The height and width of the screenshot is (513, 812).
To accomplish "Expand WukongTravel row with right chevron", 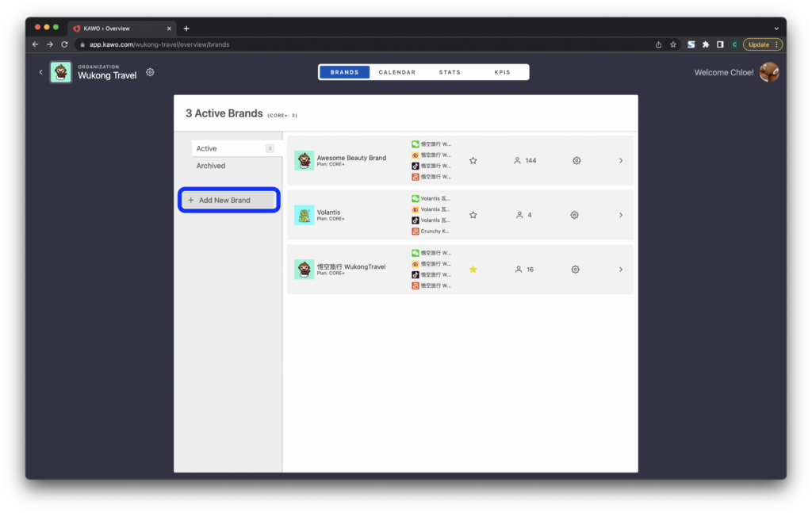I will pos(620,270).
